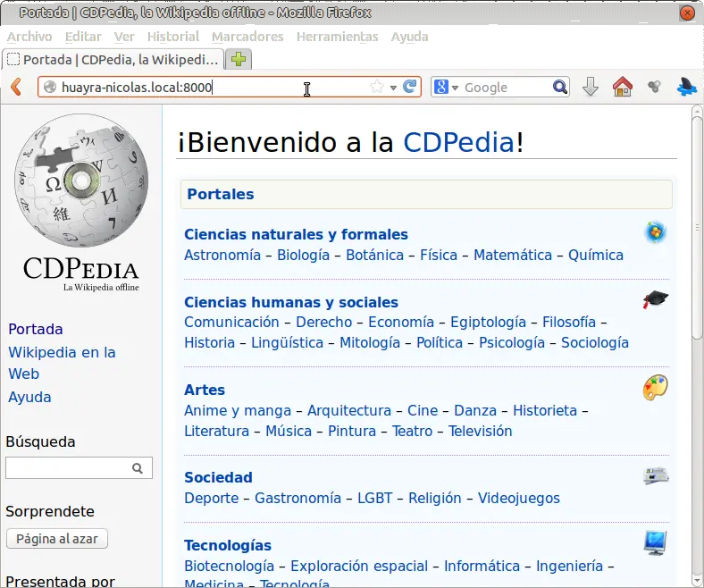Open the Marcadores menu

(247, 37)
